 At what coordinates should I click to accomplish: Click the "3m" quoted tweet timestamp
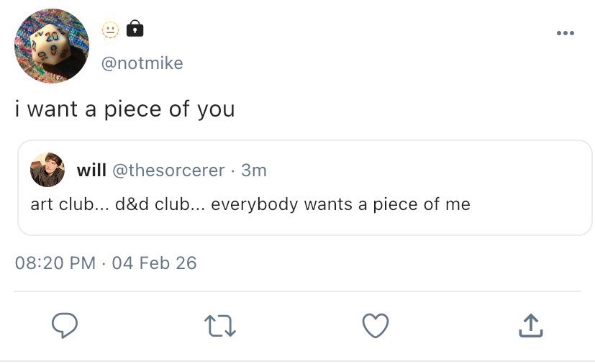254,170
